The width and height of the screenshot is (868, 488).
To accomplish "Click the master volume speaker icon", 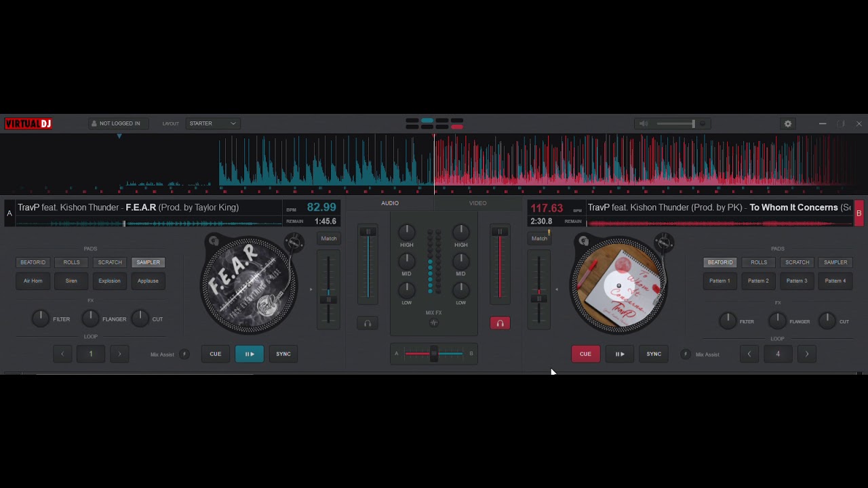I will click(644, 123).
